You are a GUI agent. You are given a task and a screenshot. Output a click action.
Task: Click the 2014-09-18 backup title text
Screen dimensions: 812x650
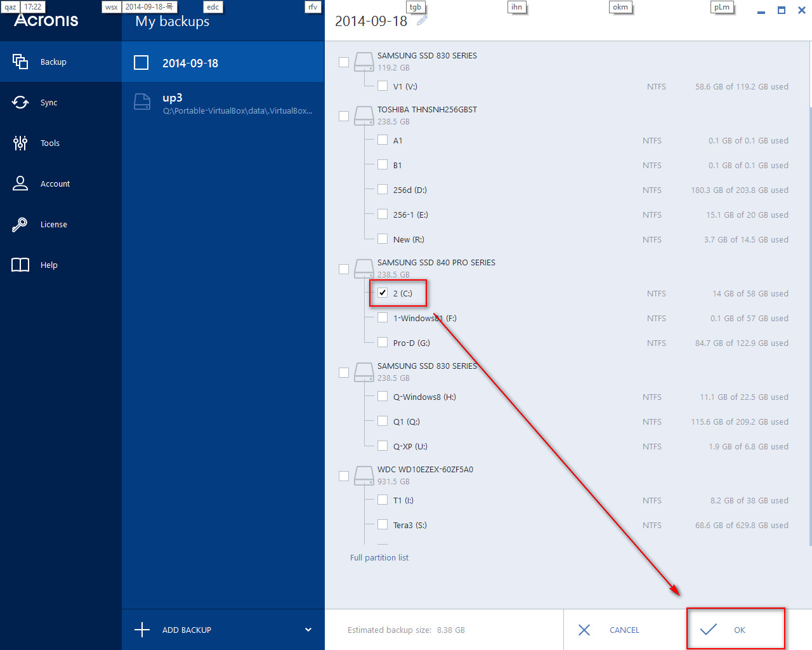[x=371, y=21]
